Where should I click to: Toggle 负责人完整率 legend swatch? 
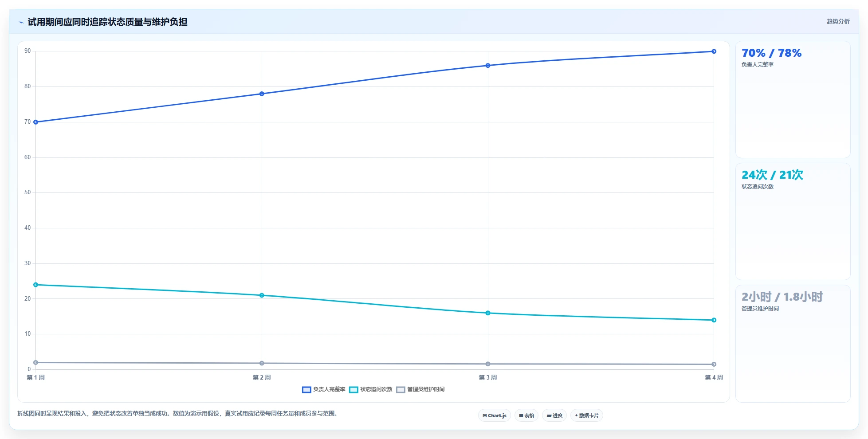coord(306,389)
